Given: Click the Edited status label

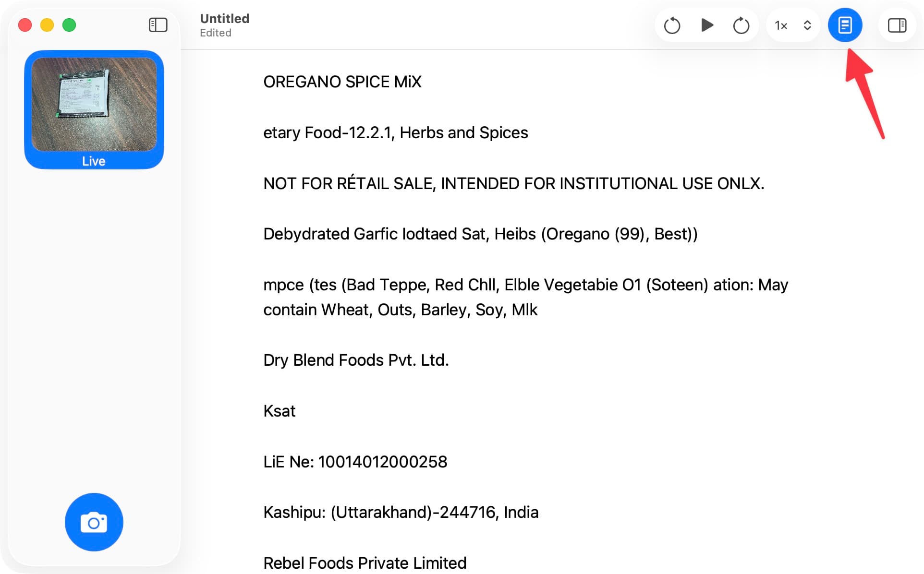Looking at the screenshot, I should coord(216,33).
